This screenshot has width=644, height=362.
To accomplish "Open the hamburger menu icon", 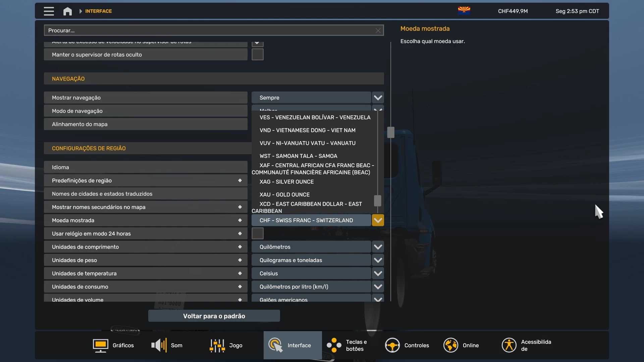I will (x=49, y=11).
